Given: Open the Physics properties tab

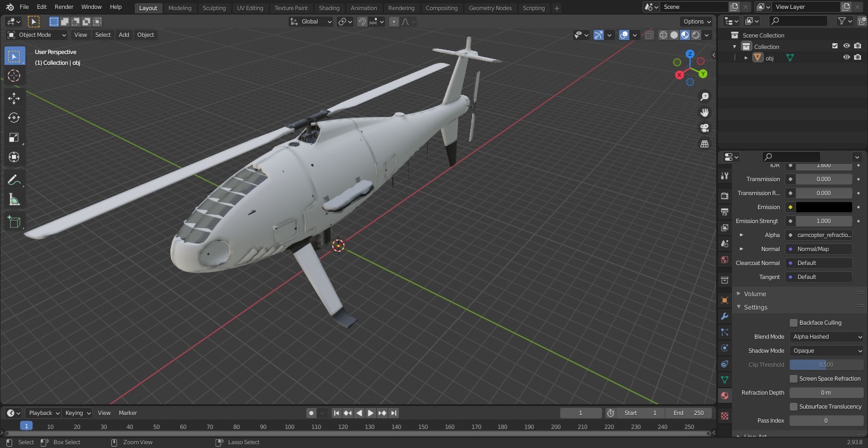Looking at the screenshot, I should 724,348.
